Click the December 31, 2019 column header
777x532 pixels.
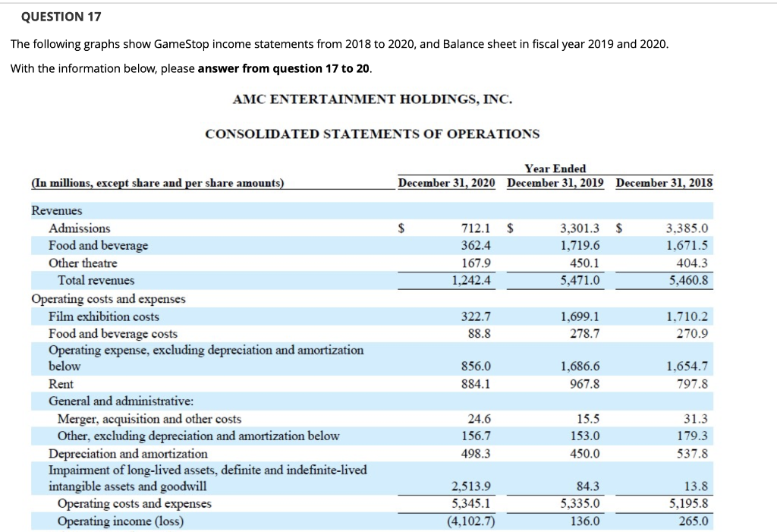555,183
